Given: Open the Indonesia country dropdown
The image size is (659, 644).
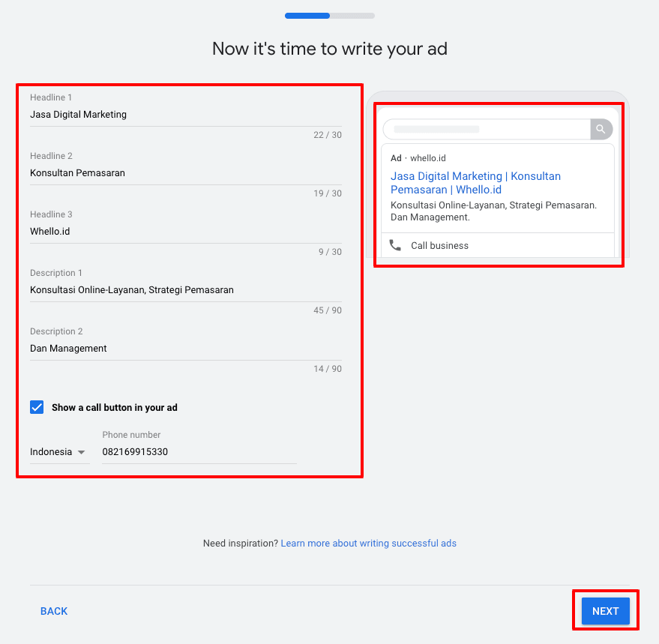Looking at the screenshot, I should coord(58,452).
